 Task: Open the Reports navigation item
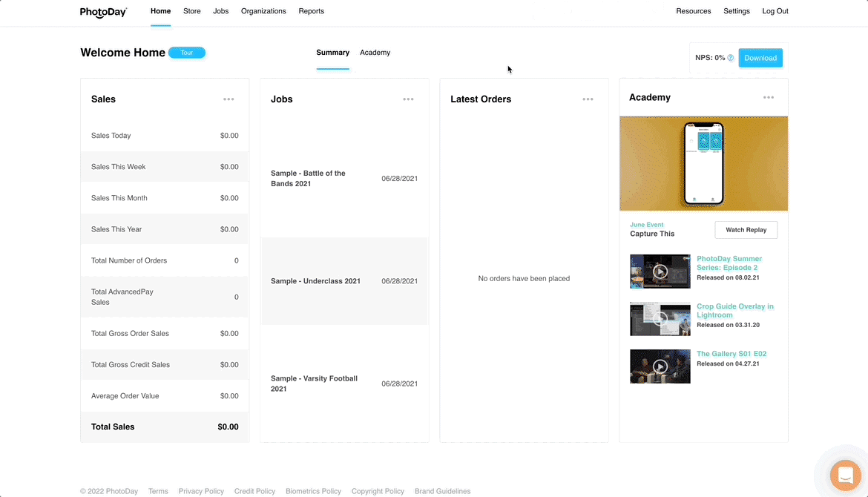click(311, 11)
